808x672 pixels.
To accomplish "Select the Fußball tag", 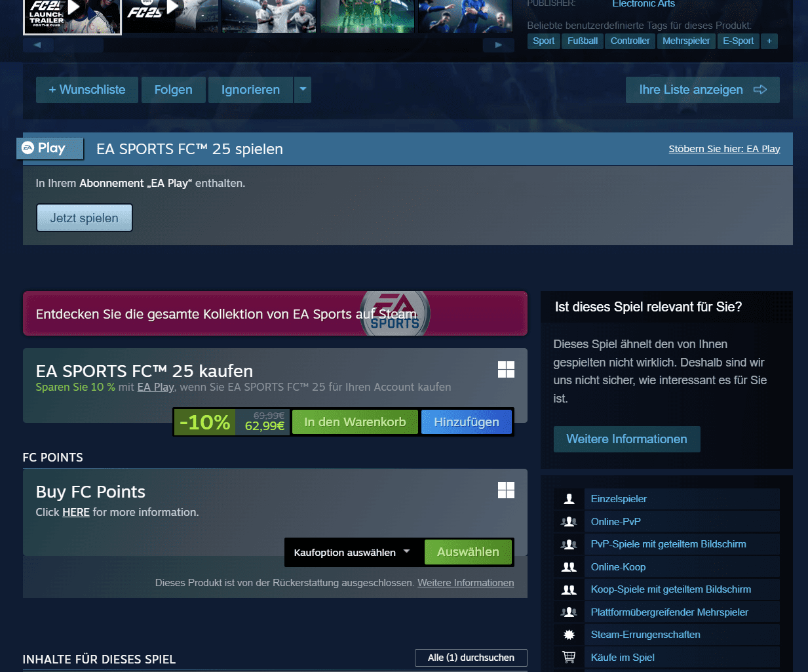I will [583, 41].
